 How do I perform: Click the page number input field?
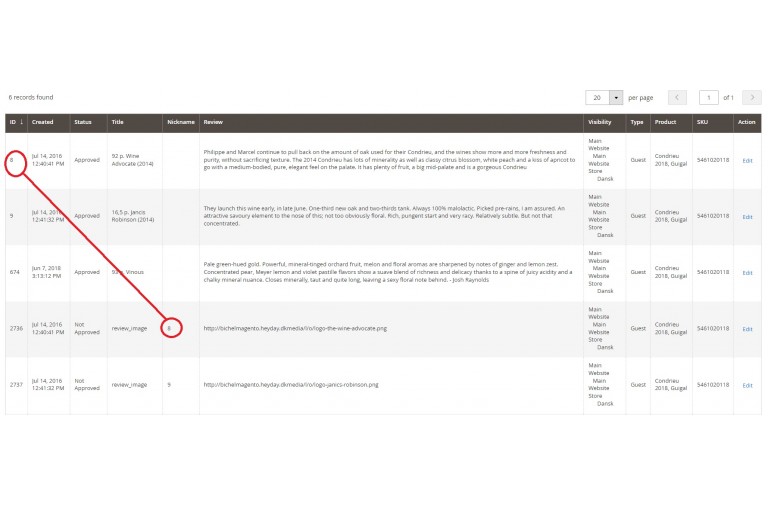[x=708, y=97]
